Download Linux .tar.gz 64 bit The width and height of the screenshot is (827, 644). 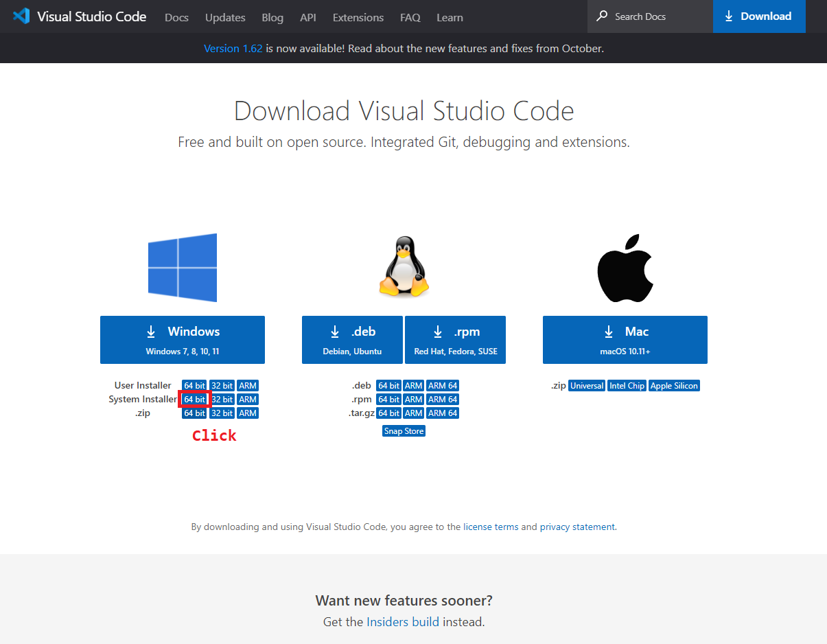(x=388, y=413)
